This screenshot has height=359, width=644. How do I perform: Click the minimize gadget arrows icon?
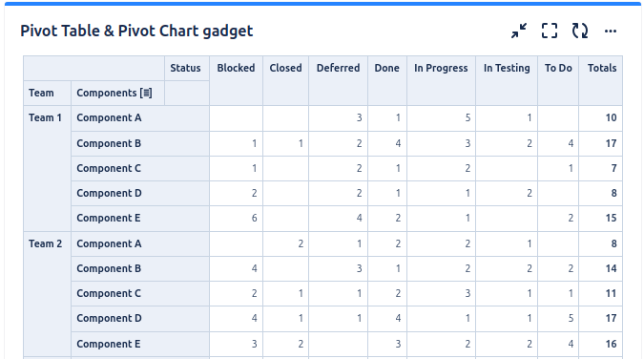pos(519,31)
